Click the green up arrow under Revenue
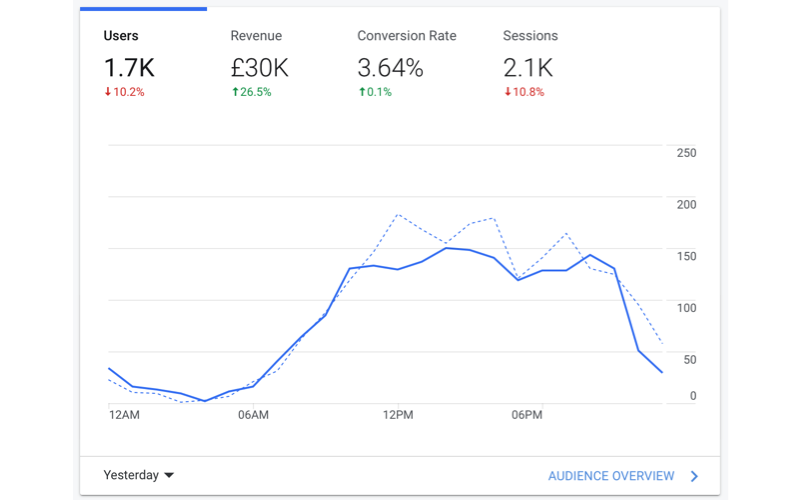 click(x=235, y=92)
